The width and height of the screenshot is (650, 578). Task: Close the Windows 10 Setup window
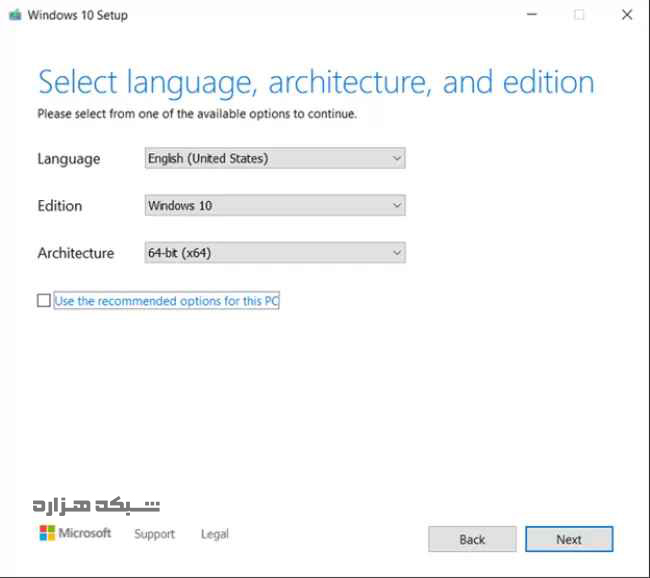pos(627,15)
